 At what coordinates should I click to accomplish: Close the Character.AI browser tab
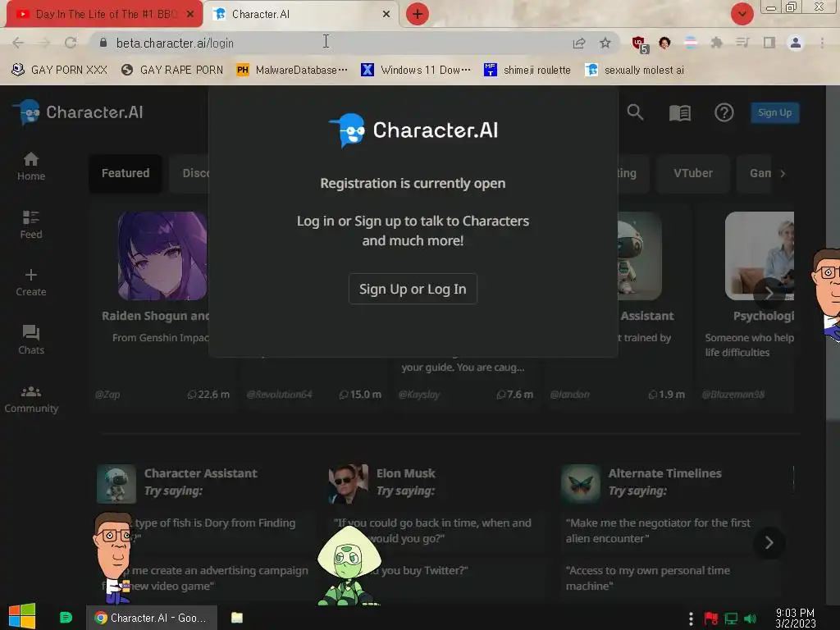click(386, 14)
